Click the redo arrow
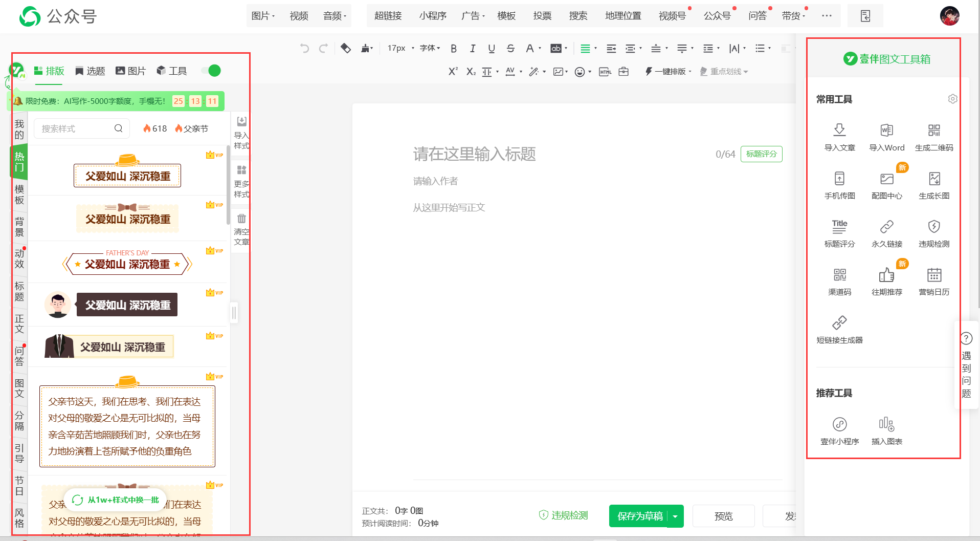The width and height of the screenshot is (980, 541). [x=323, y=49]
